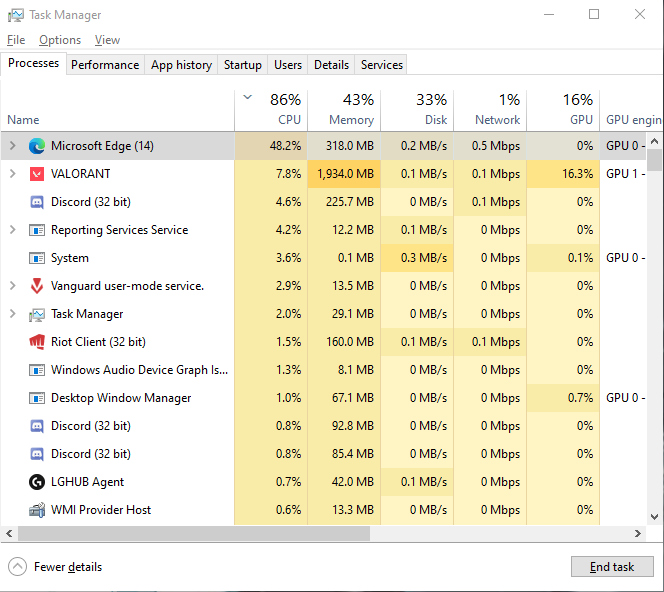This screenshot has height=592, width=664.
Task: Click the 0.5 Mbps network cell
Action: pyautogui.click(x=490, y=146)
